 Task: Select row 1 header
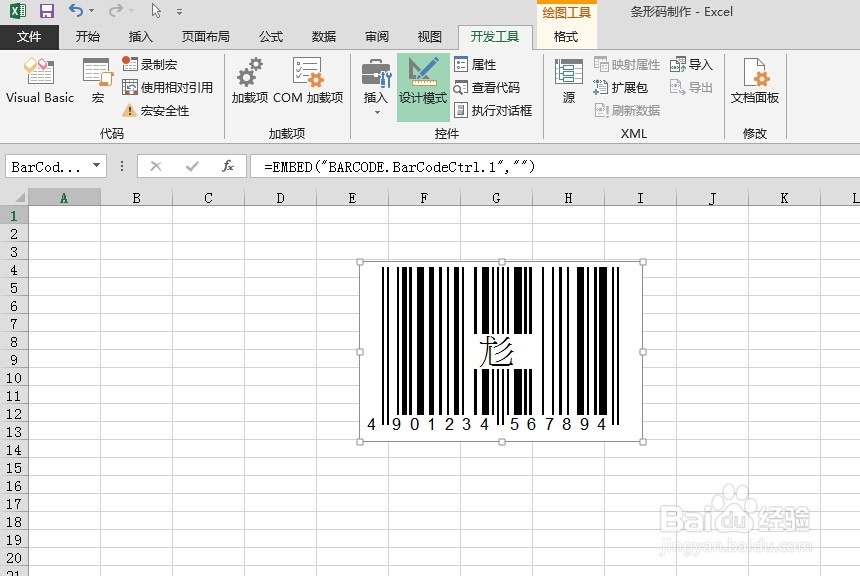click(14, 216)
